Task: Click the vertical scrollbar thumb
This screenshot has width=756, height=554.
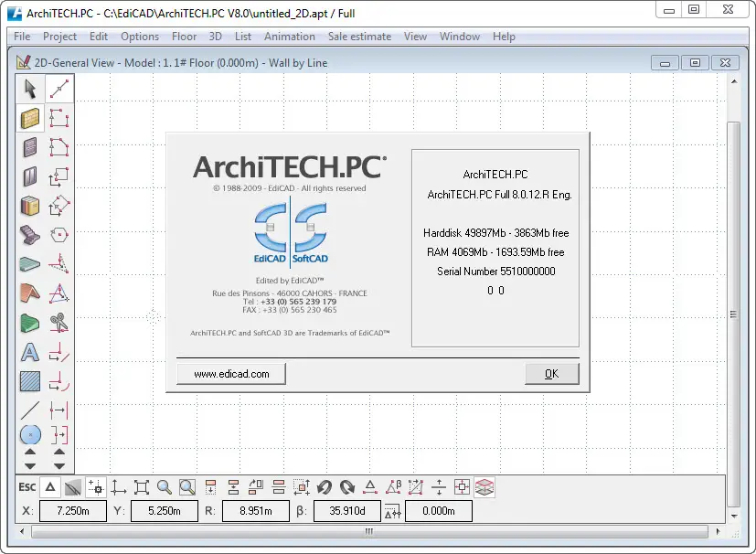Action: (734, 314)
